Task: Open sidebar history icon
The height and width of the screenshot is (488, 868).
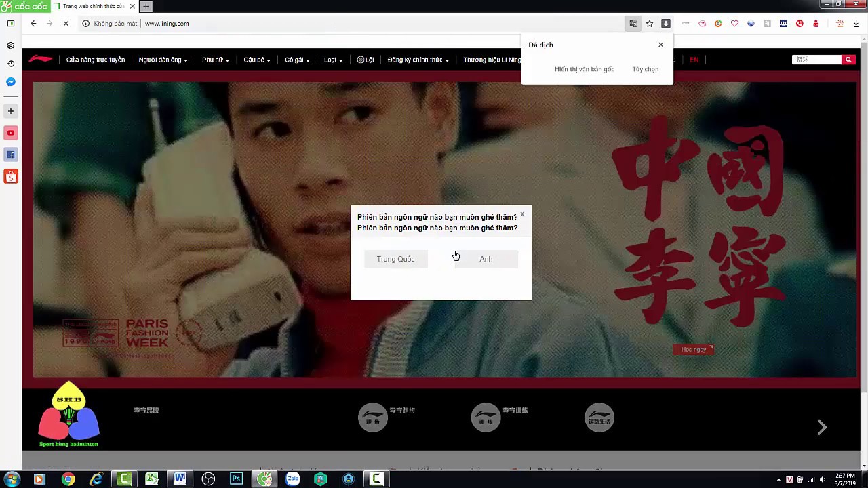Action: 11,64
